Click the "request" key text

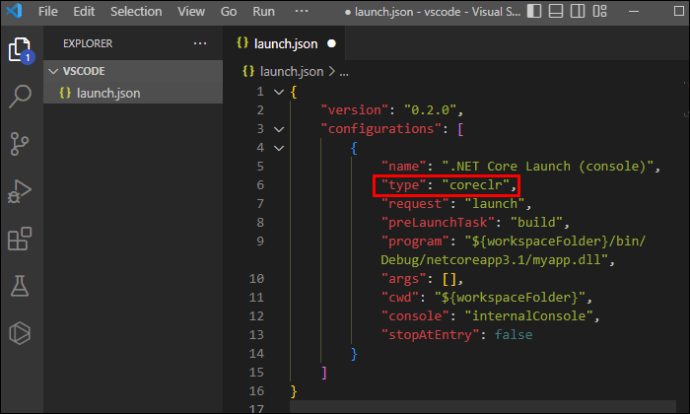point(415,204)
